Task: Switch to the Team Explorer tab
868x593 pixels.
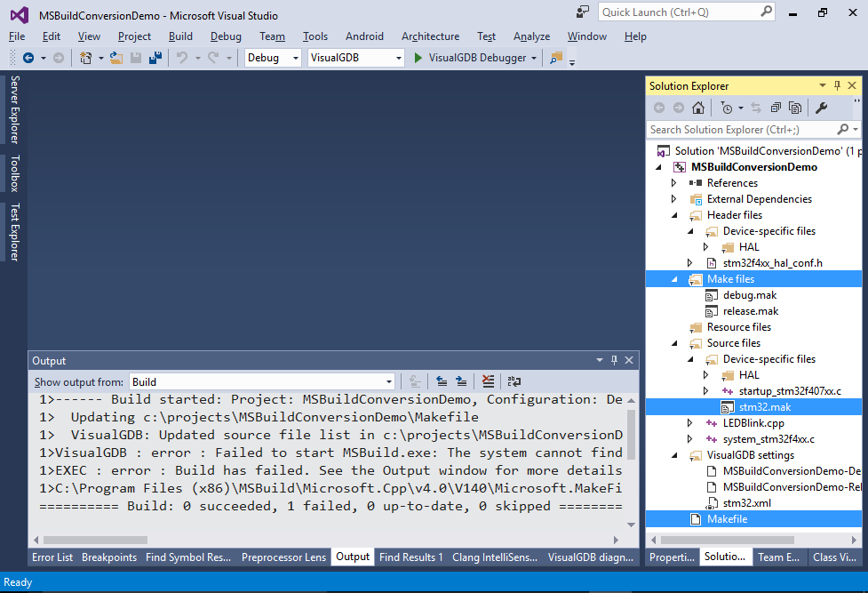Action: tap(778, 557)
